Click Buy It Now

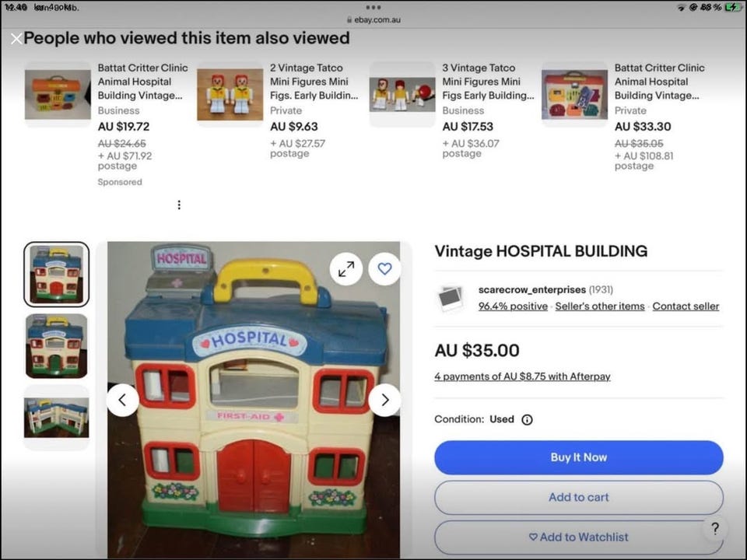[578, 457]
